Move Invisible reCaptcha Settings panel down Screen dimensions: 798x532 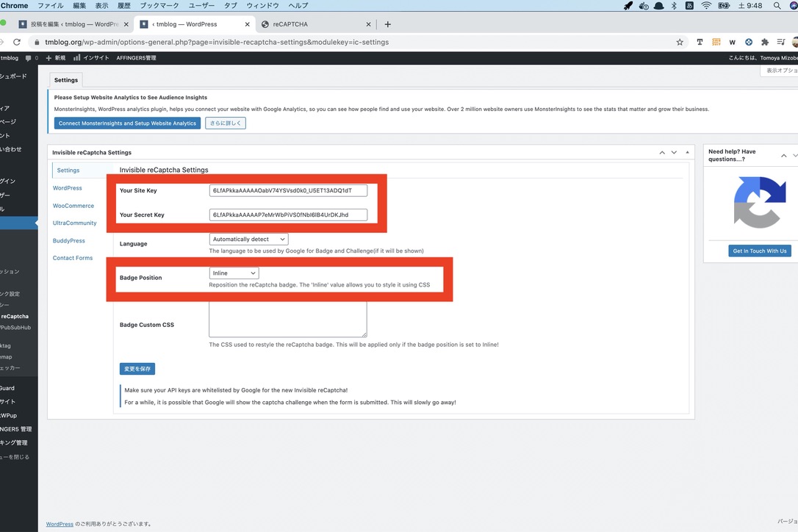[x=674, y=153]
